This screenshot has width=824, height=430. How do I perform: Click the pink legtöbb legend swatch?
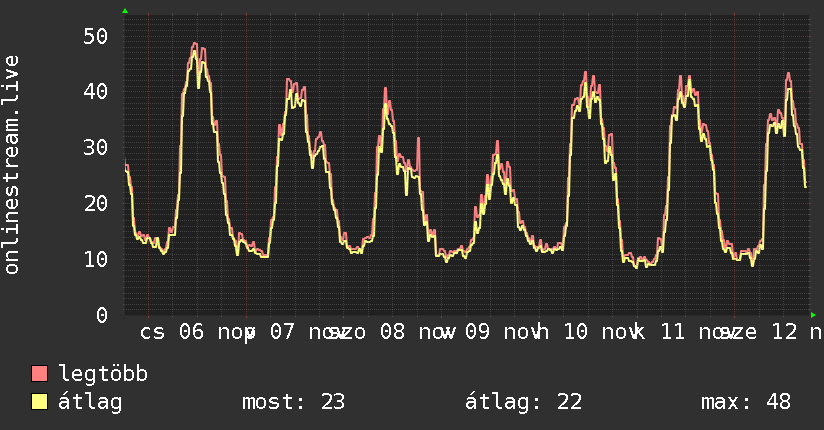(x=40, y=373)
